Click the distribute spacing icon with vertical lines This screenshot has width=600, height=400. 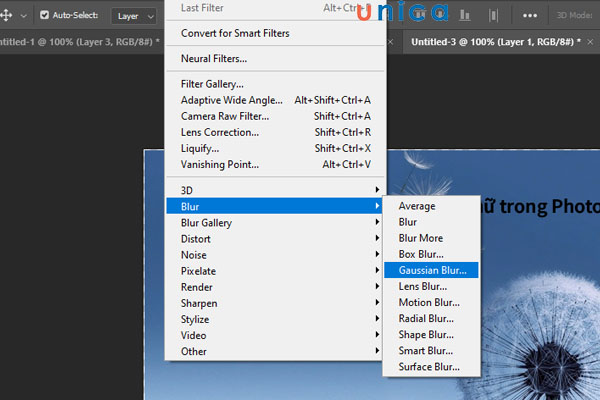[493, 15]
